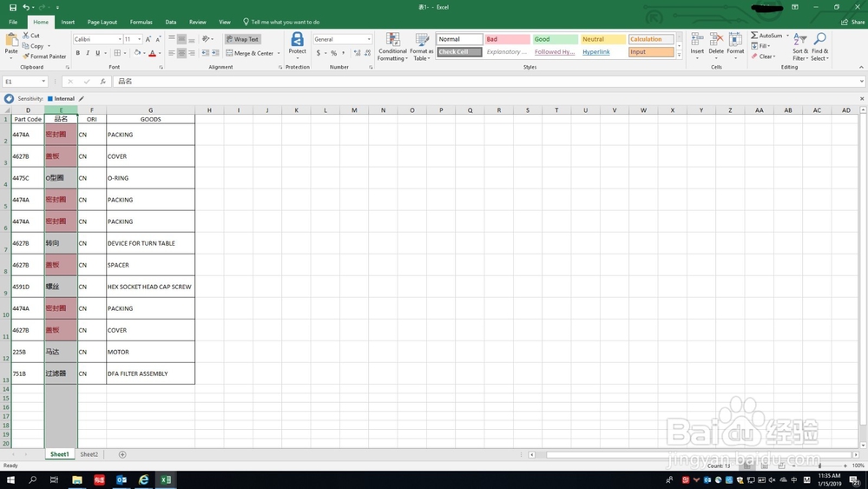Switch to the Data tab
This screenshot has width=868, height=489.
(x=170, y=23)
